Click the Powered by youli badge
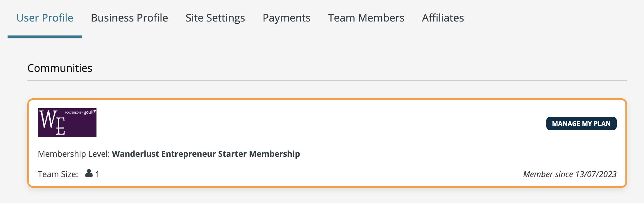Screen dimensions: 644x203 pyautogui.click(x=80, y=112)
